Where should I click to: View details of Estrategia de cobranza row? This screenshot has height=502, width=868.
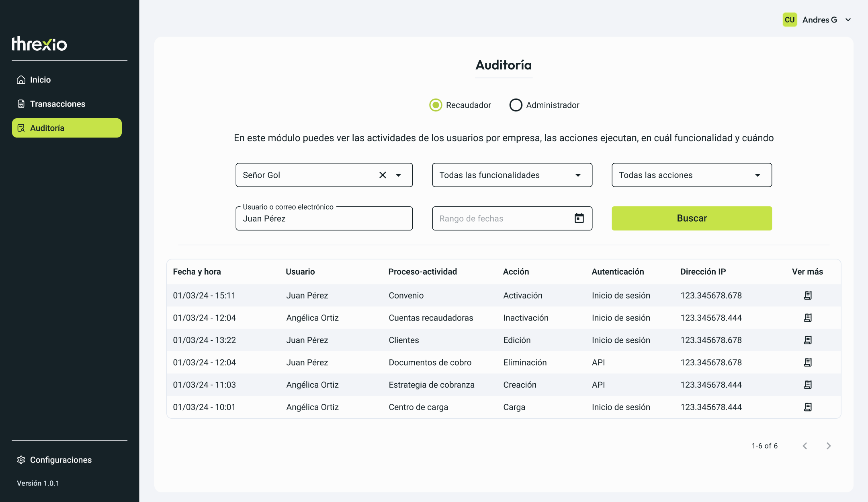coord(808,385)
